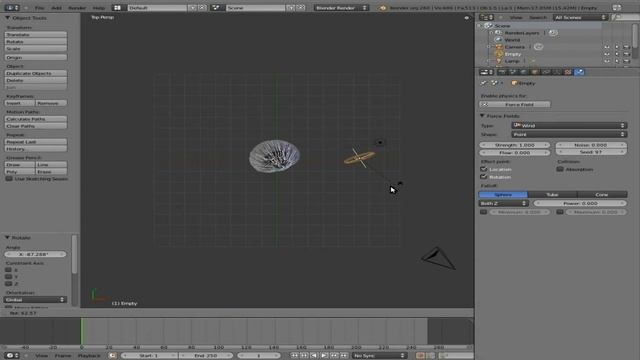
Task: Switch to the Object properties tab icon
Action: pos(535,72)
